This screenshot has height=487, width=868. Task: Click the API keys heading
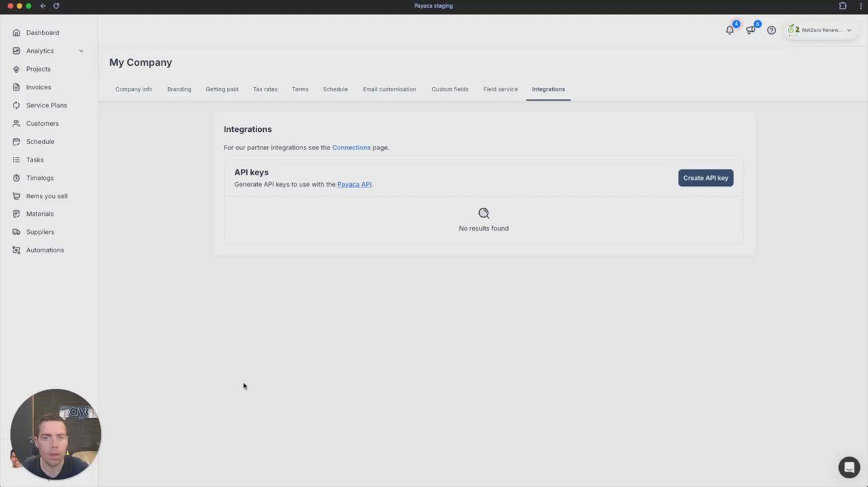click(252, 172)
